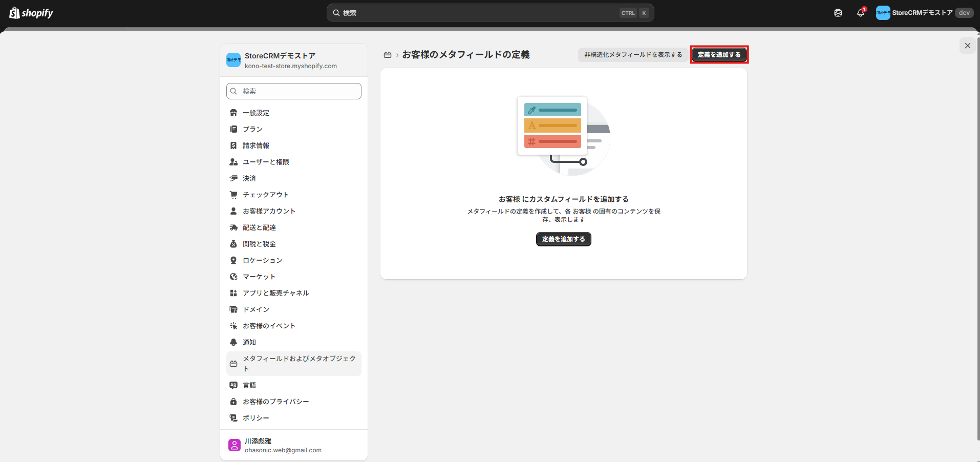Click the Shopify logo in top bar

click(x=31, y=13)
